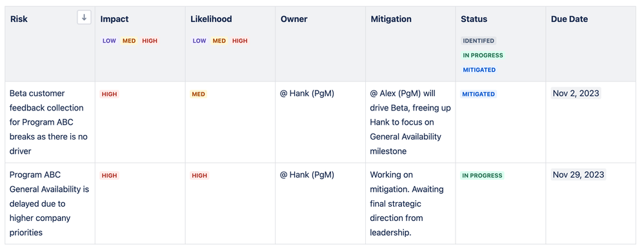Click the MED likelihood badge in first row
This screenshot has width=644, height=250.
tap(198, 94)
